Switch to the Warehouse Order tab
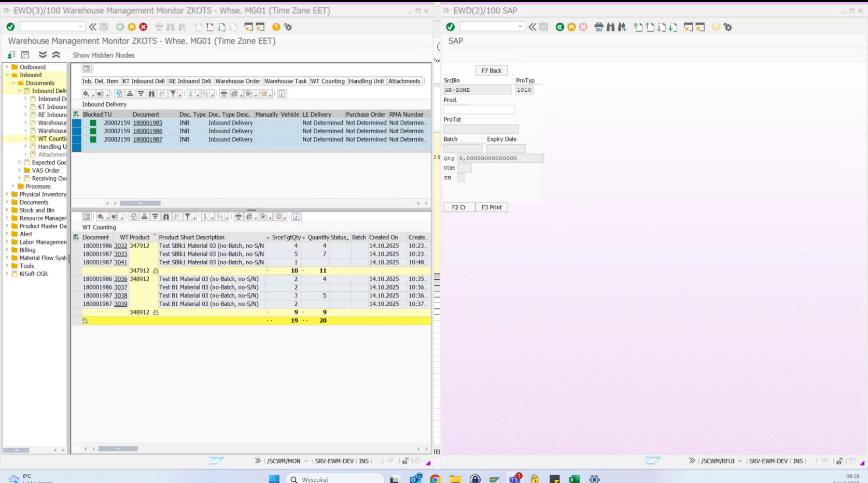The height and width of the screenshot is (483, 868). pyautogui.click(x=237, y=81)
